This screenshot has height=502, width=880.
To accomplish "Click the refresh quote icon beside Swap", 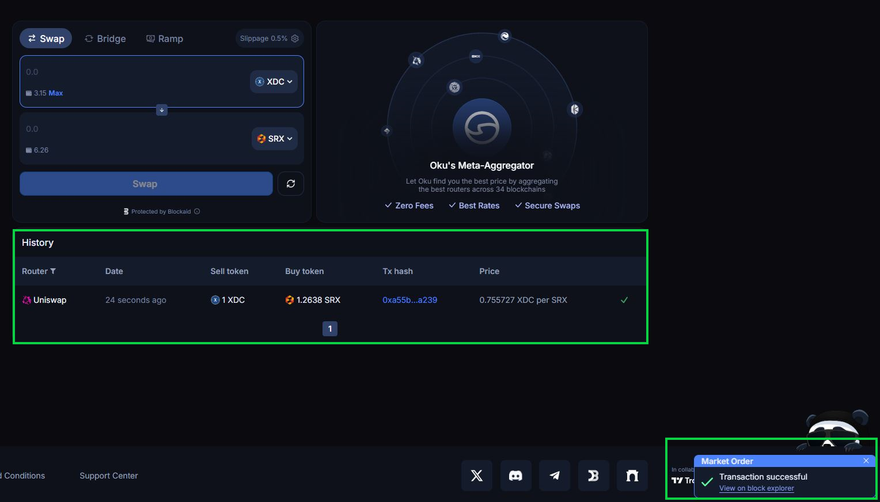I will click(x=290, y=184).
